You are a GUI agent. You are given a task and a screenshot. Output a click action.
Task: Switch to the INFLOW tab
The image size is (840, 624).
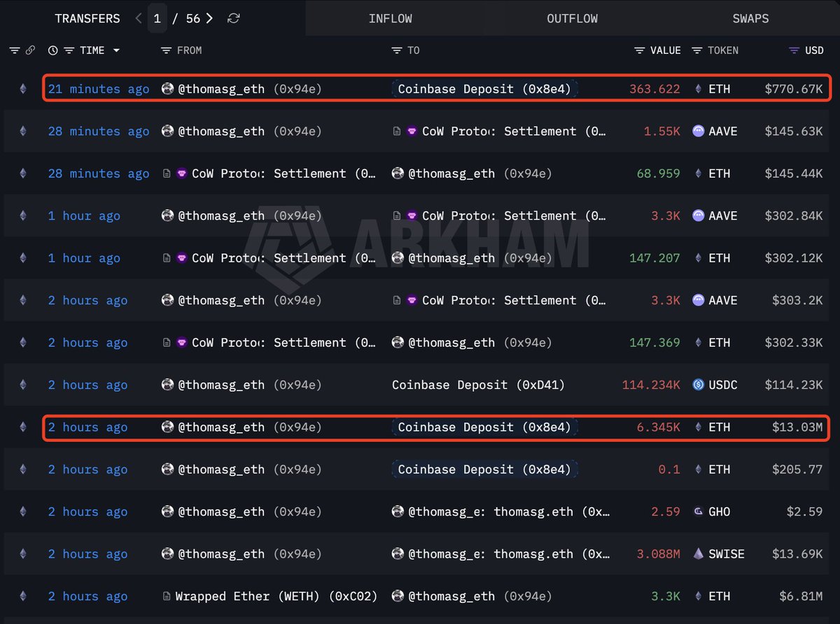(390, 19)
